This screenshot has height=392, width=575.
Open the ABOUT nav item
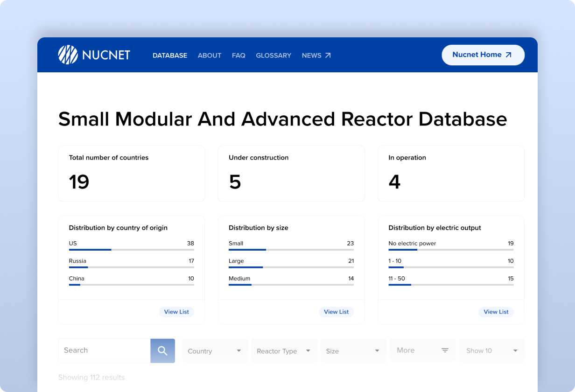(x=210, y=56)
